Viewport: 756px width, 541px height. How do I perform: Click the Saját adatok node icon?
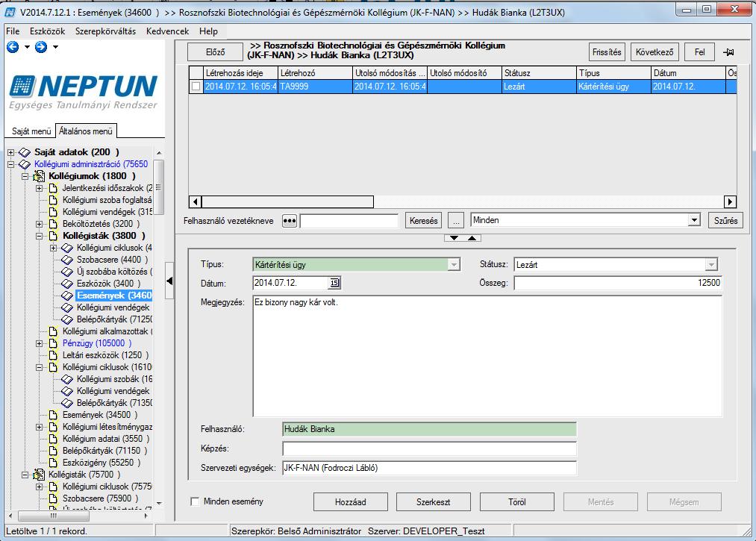25,152
